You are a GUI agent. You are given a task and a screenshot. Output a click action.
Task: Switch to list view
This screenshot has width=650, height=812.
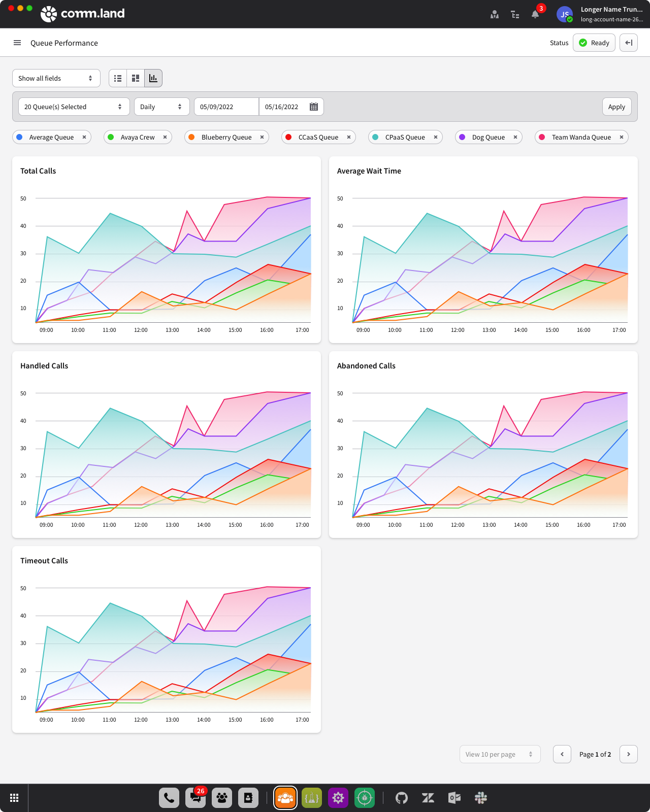click(118, 78)
